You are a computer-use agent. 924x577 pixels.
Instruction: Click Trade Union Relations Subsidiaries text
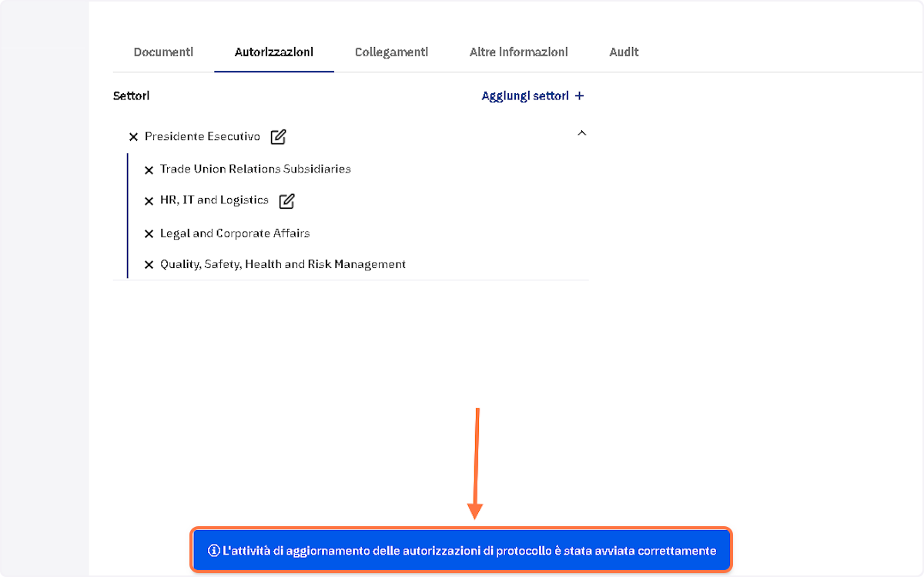coord(256,169)
